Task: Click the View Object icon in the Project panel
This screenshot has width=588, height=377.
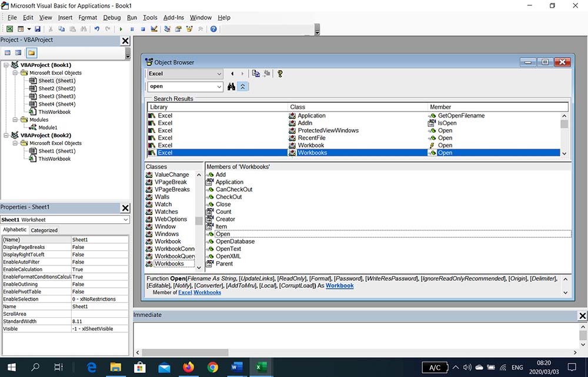Action: (x=18, y=53)
